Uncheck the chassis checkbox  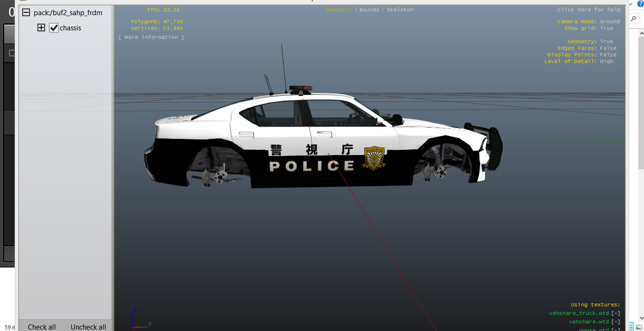coord(54,28)
